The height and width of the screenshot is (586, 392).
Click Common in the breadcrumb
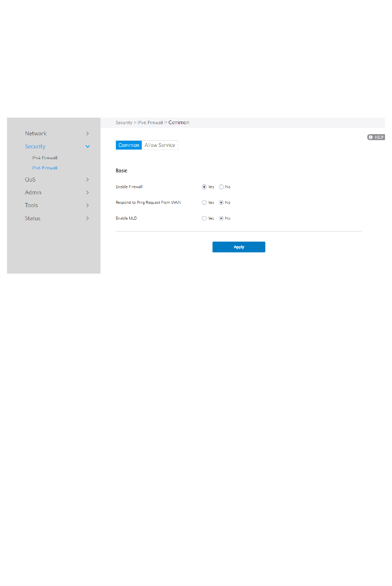pyautogui.click(x=179, y=123)
